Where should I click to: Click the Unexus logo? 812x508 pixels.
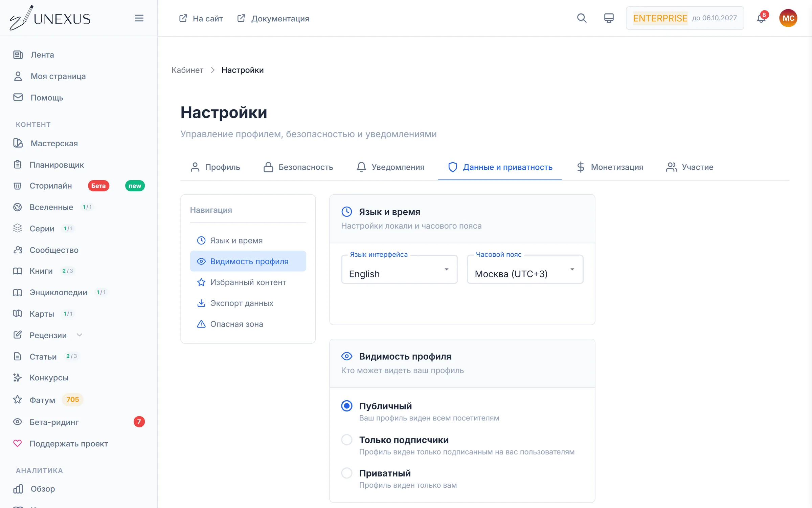pos(50,18)
